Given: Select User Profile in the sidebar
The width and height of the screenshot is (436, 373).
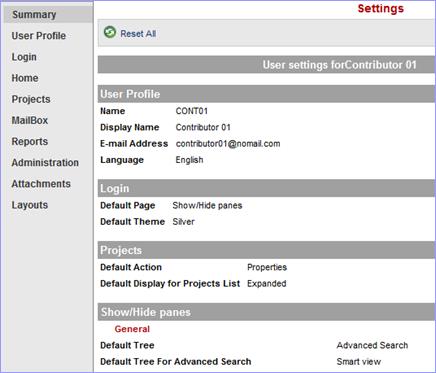Looking at the screenshot, I should tap(39, 36).
